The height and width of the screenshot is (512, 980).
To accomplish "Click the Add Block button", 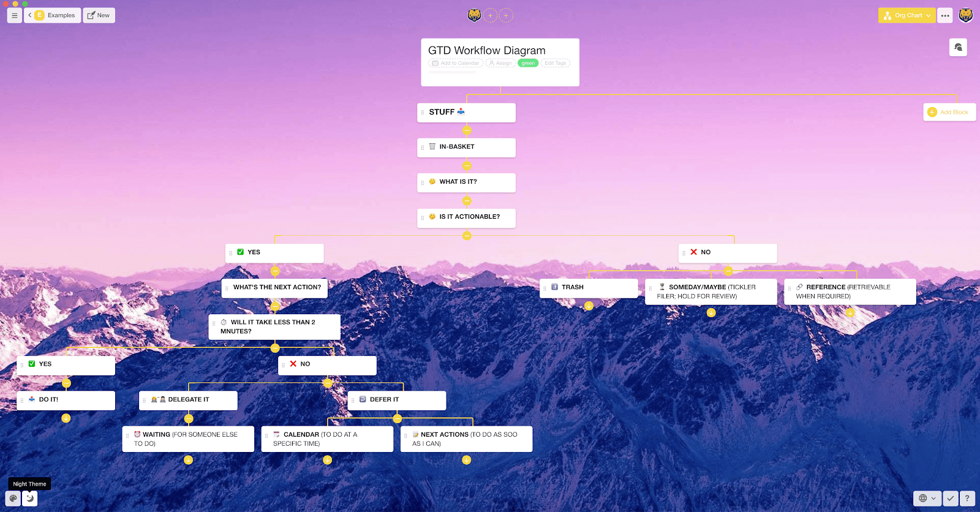I will 949,112.
